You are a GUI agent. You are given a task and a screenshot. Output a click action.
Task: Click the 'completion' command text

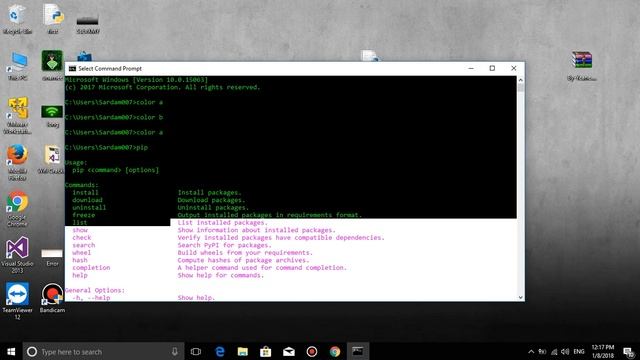91,268
